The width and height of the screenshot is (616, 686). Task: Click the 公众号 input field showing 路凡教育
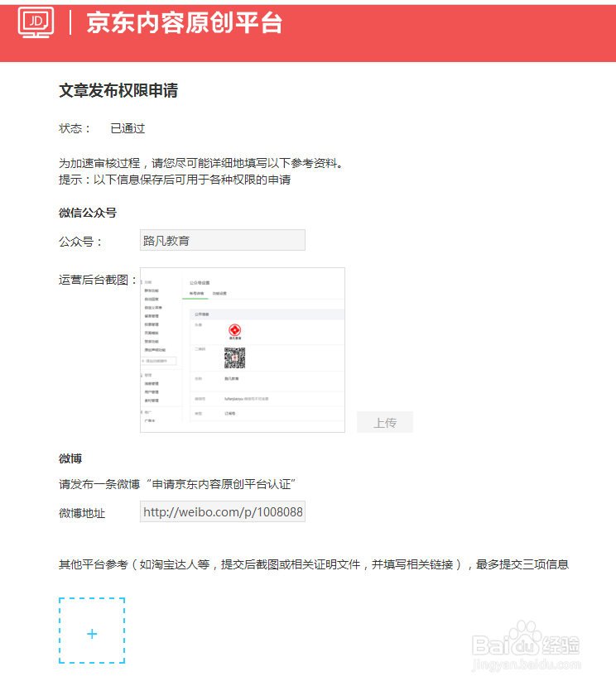223,240
